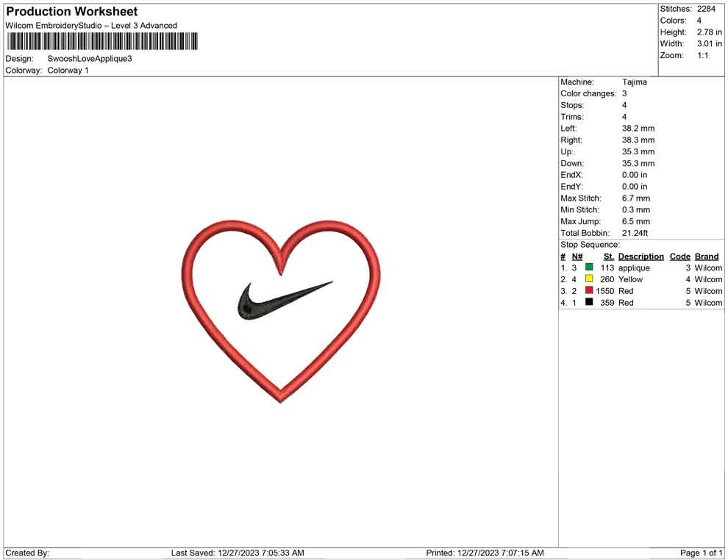The height and width of the screenshot is (560, 728).
Task: Click the 'Stops:' label
Action: click(x=572, y=105)
